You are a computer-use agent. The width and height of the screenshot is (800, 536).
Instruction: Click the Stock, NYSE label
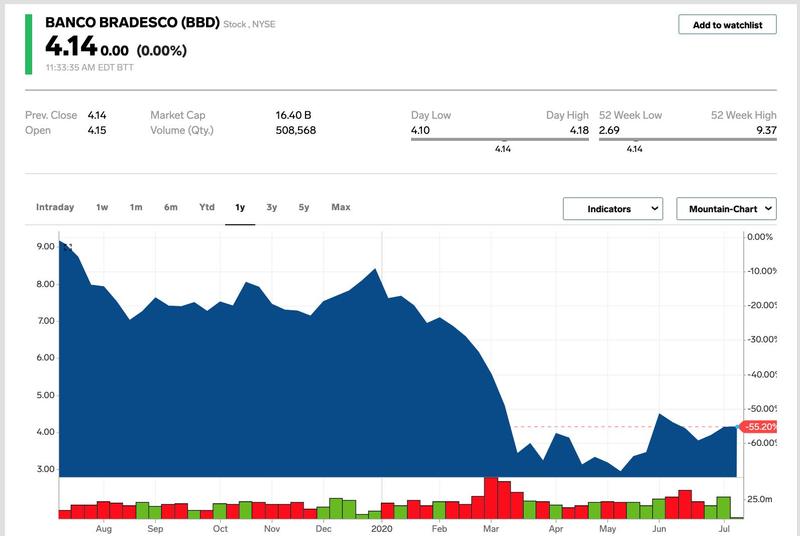[x=249, y=24]
